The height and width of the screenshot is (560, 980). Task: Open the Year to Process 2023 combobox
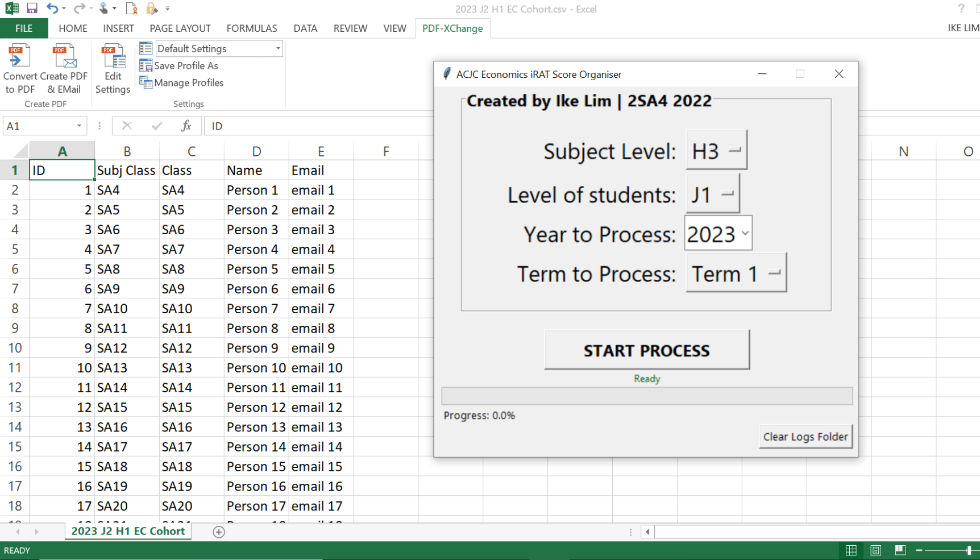(x=718, y=233)
